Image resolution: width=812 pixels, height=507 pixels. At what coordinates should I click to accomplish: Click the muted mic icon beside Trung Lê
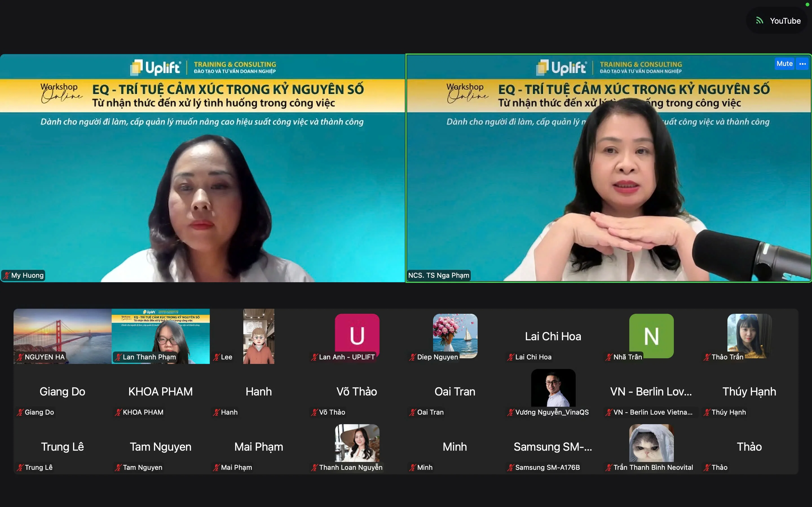point(20,468)
